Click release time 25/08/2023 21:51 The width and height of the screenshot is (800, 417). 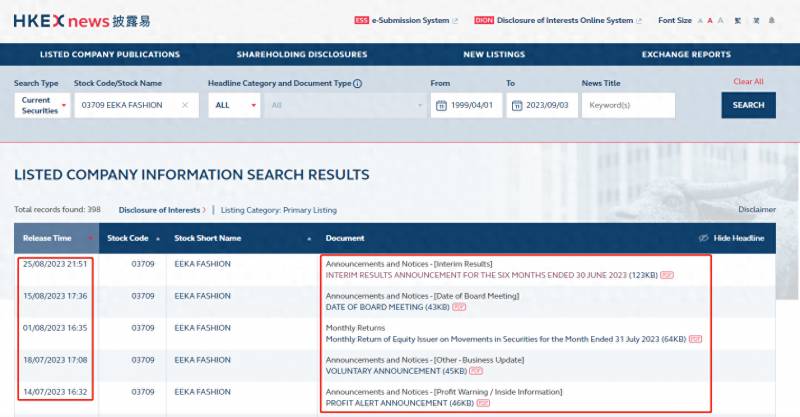[55, 264]
